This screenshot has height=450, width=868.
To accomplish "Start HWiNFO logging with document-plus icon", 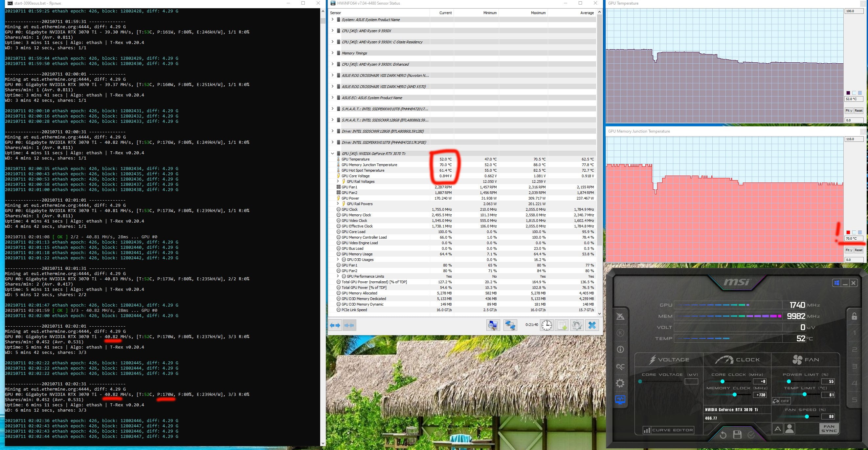I will 562,325.
